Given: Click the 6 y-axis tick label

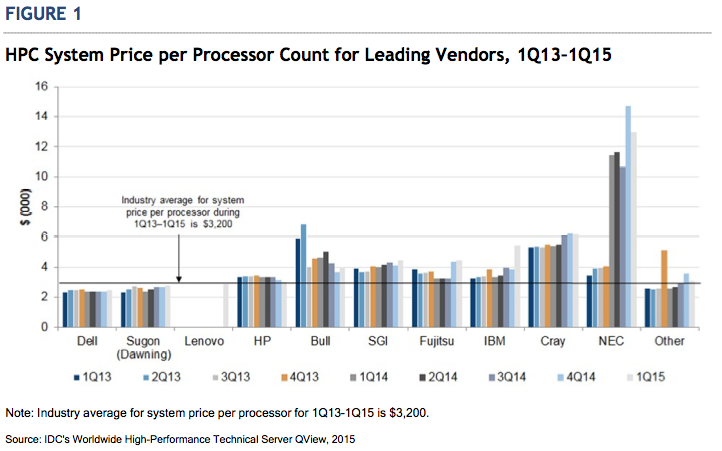Looking at the screenshot, I should coord(44,237).
